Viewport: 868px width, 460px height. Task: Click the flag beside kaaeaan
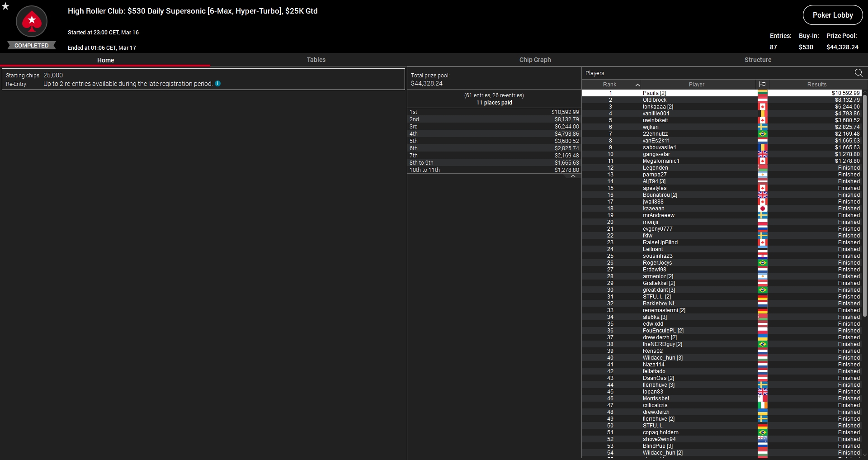tap(763, 209)
